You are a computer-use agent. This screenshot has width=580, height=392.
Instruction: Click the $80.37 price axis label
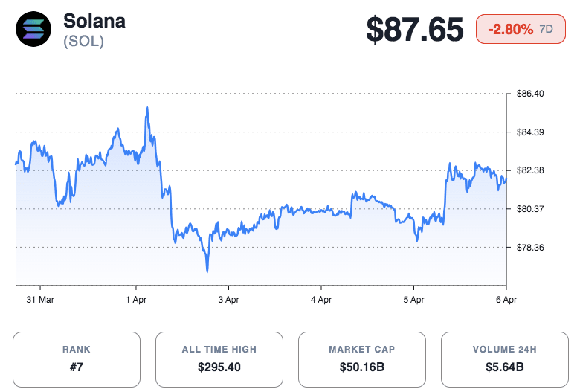[x=530, y=209]
